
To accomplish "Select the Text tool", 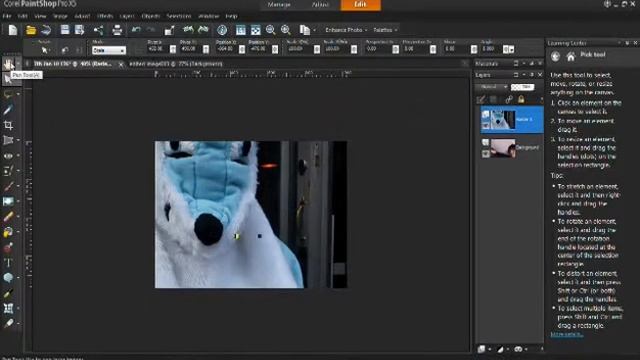I will coord(8,263).
